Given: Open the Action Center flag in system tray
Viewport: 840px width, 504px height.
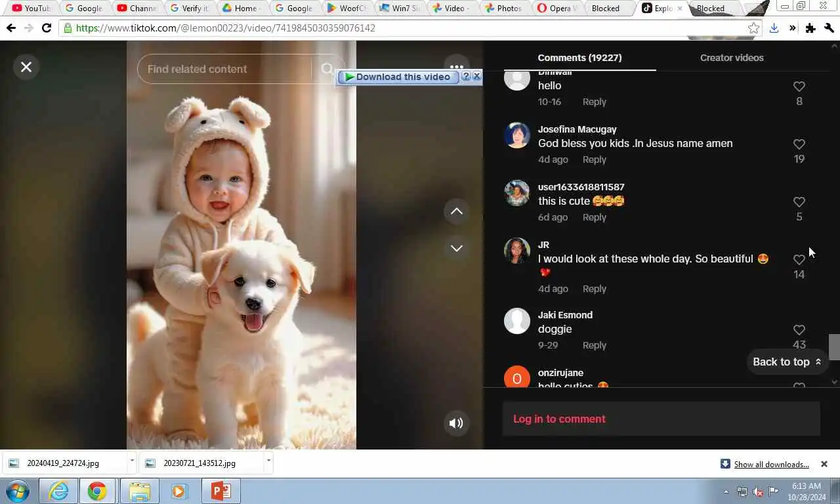Looking at the screenshot, I should (774, 492).
